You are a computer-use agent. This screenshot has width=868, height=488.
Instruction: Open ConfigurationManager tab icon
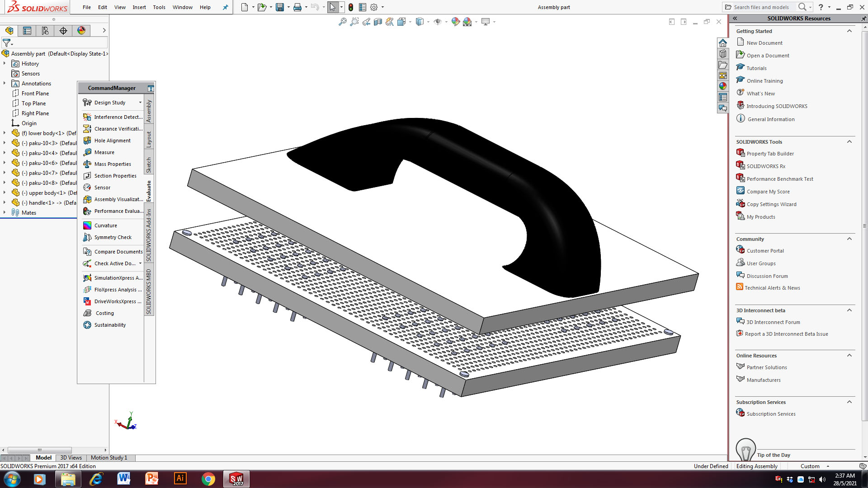pyautogui.click(x=45, y=31)
